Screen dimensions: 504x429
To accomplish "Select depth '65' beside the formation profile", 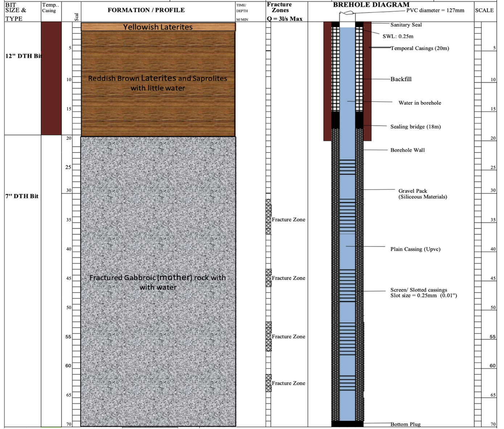I will 69,395.
